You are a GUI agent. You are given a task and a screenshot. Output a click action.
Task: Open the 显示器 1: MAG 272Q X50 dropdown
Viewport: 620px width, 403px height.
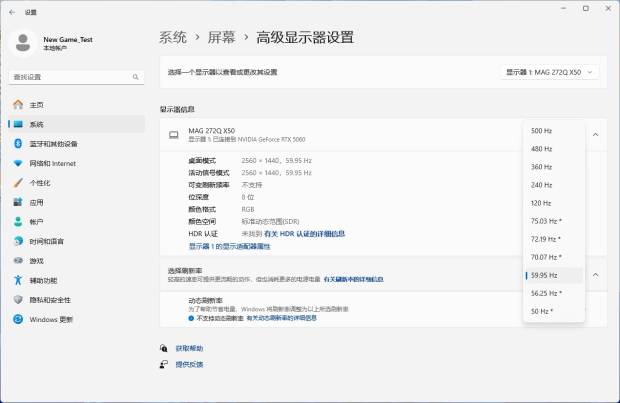click(x=549, y=72)
